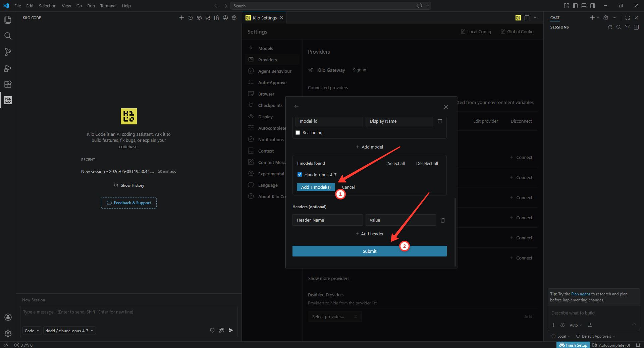Image resolution: width=644 pixels, height=348 pixels.
Task: Click the Header-Name input field
Action: tap(327, 220)
